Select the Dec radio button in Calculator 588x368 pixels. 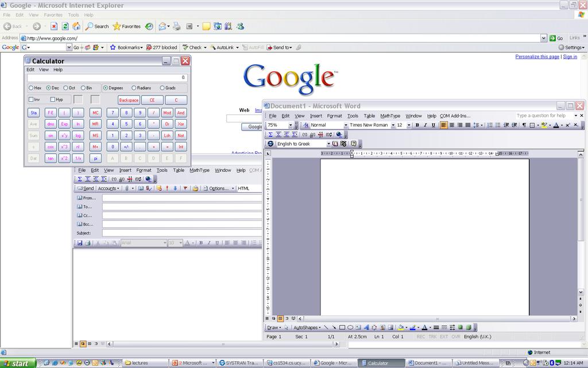coord(48,88)
